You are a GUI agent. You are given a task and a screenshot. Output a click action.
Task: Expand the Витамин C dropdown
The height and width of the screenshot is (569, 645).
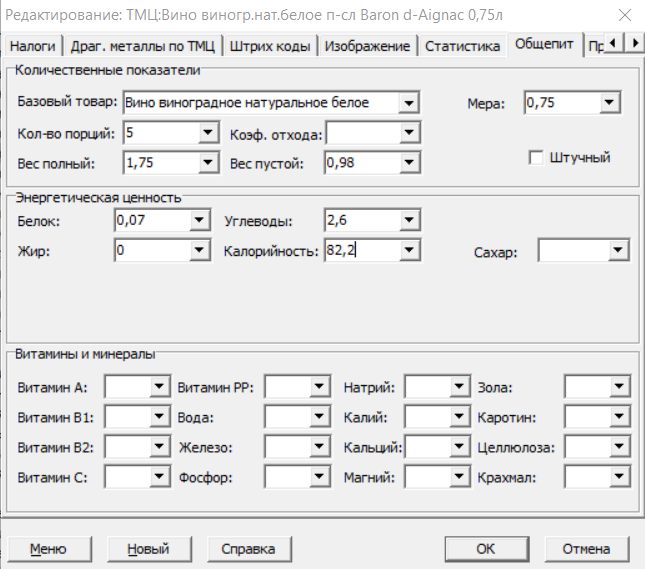pyautogui.click(x=158, y=477)
